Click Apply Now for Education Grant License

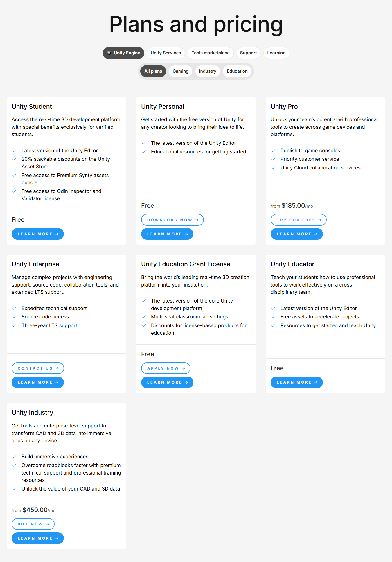pos(166,368)
